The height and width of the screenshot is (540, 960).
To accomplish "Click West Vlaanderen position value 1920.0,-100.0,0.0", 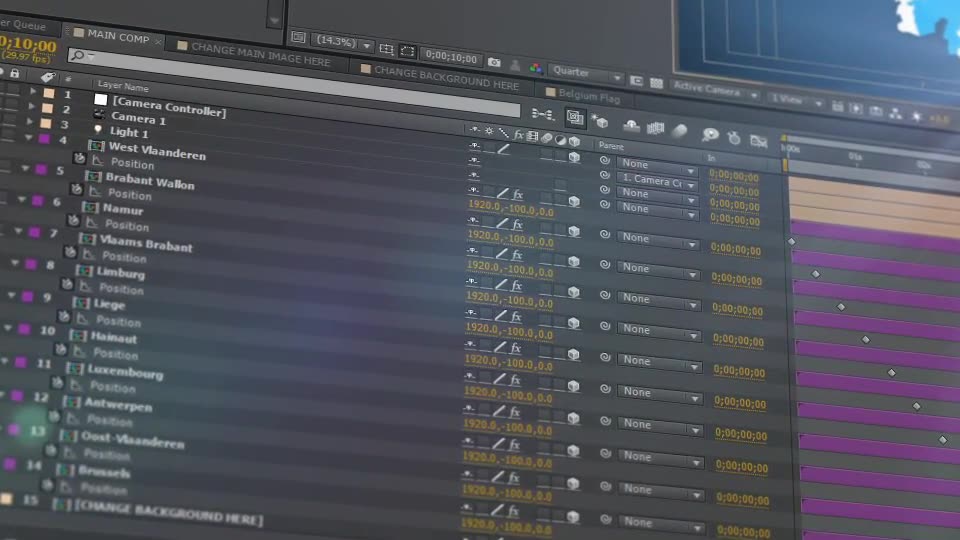I will pos(510,208).
